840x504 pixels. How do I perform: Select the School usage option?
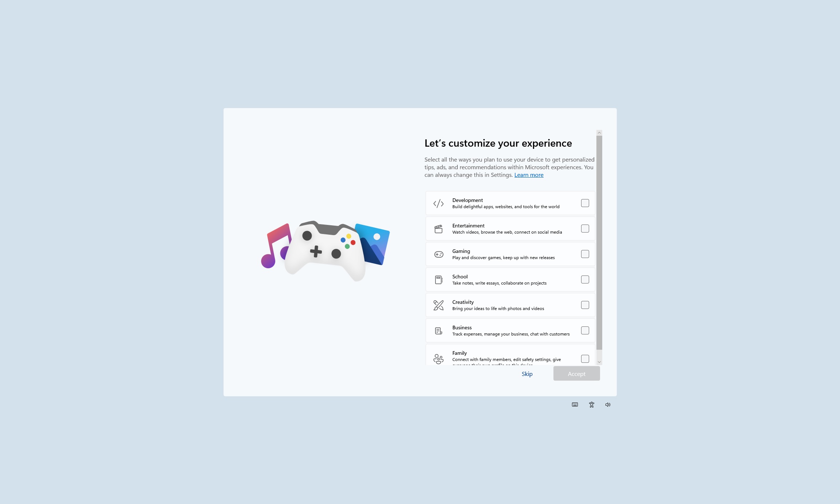click(585, 279)
